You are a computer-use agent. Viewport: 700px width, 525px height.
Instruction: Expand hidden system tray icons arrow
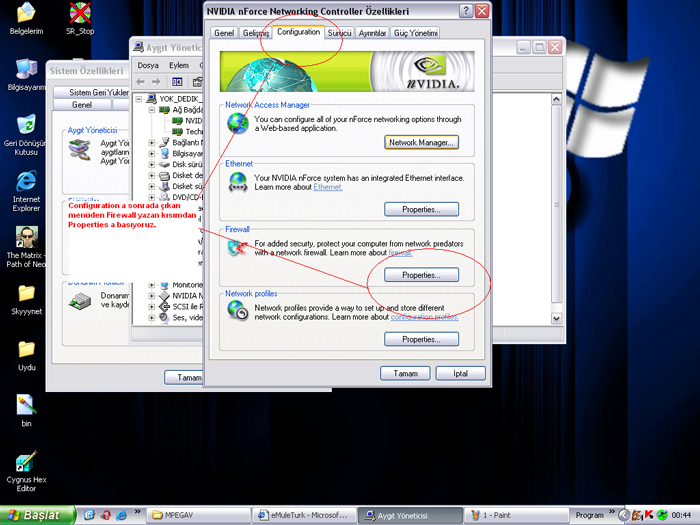pyautogui.click(x=624, y=515)
